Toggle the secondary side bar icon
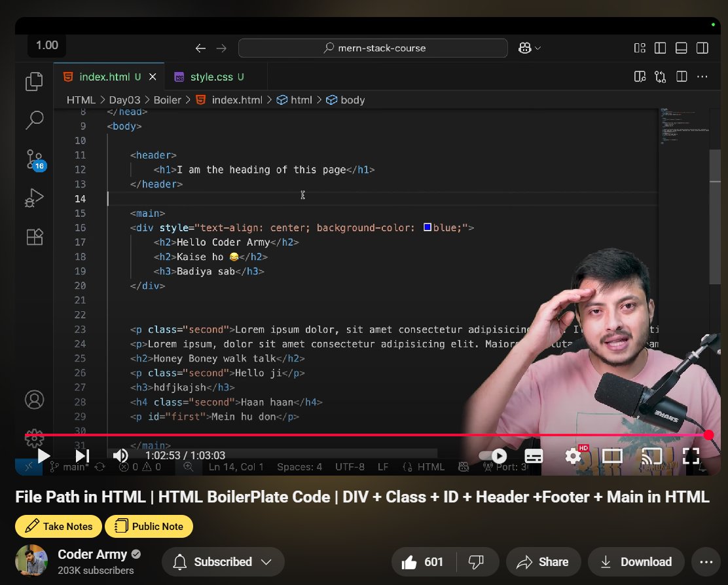This screenshot has height=585, width=728. coord(702,48)
